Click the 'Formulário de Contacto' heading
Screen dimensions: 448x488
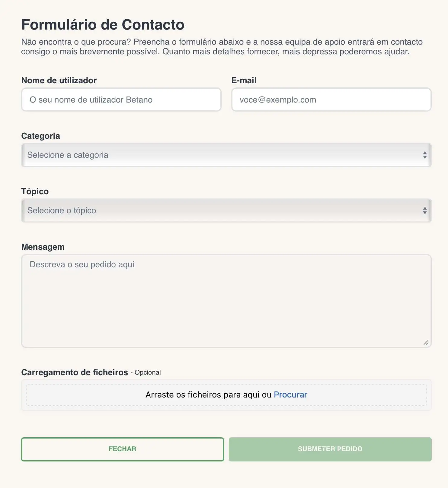click(x=103, y=25)
